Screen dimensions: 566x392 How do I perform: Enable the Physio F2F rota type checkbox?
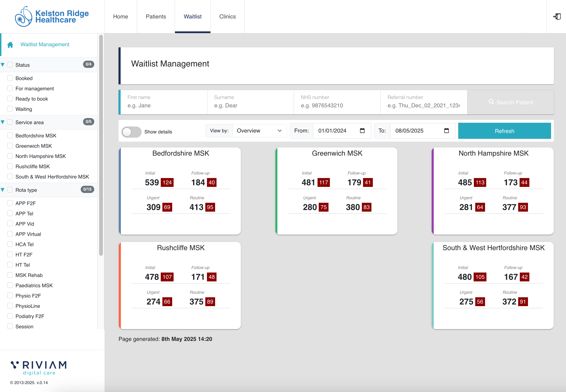pyautogui.click(x=10, y=295)
